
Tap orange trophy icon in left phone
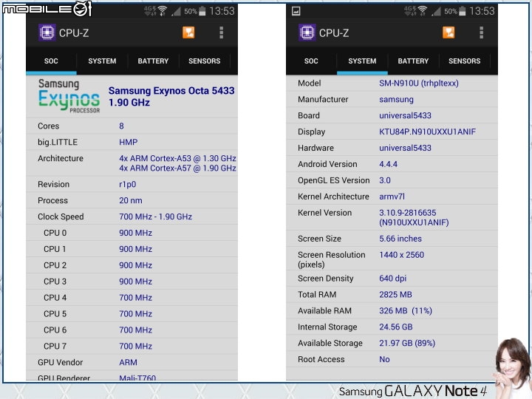(188, 33)
